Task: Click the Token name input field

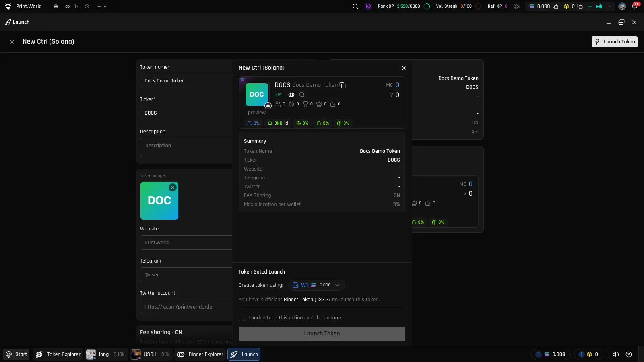Action: [186, 81]
